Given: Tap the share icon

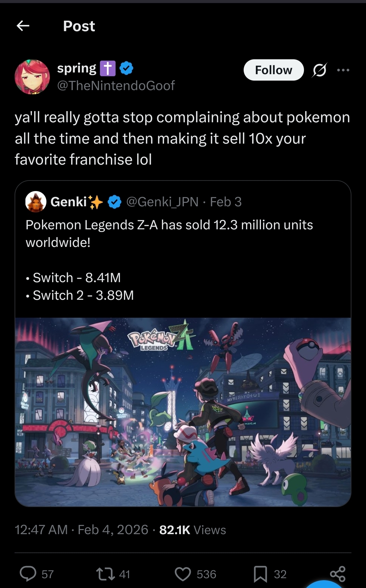Looking at the screenshot, I should 338,574.
